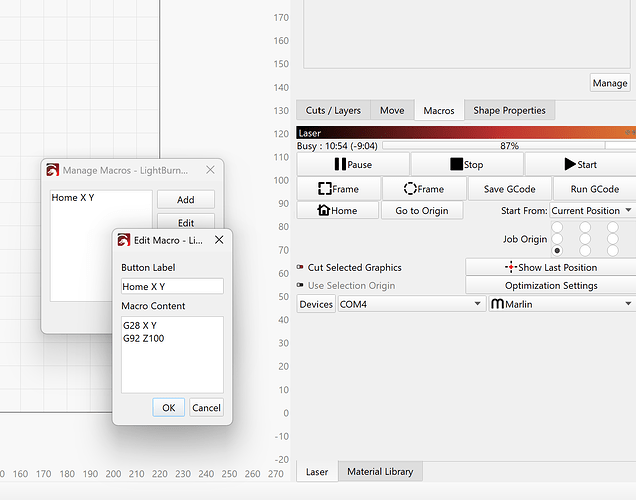Toggle Cut Selected Graphics switch

300,267
